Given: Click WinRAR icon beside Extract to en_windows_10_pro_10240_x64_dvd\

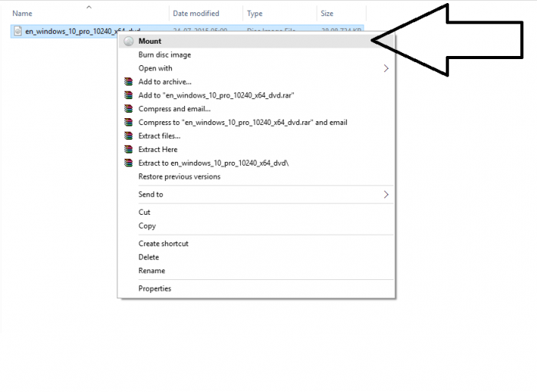Looking at the screenshot, I should click(x=128, y=163).
